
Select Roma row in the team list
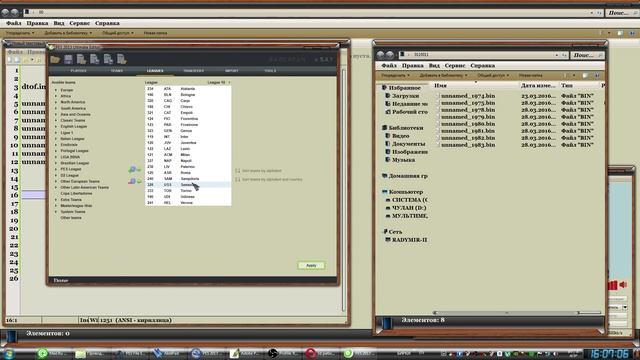coord(188,173)
